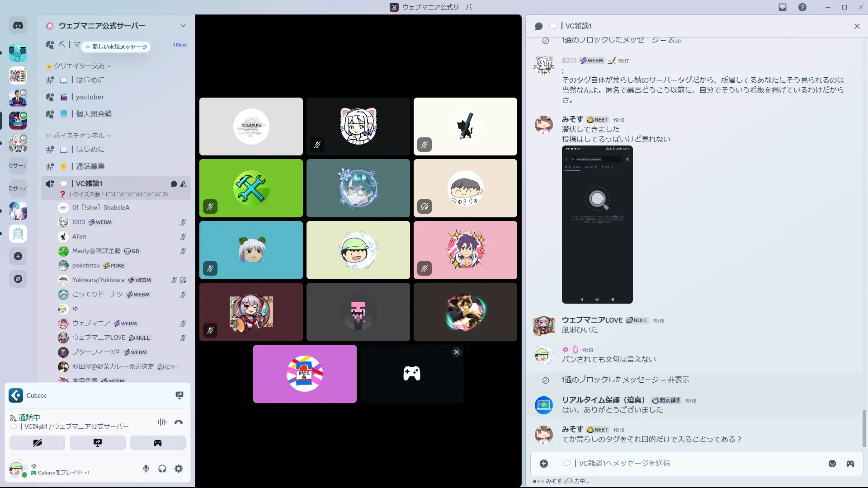The width and height of the screenshot is (868, 488).
Task: Open the youtuber channel
Action: pos(90,97)
